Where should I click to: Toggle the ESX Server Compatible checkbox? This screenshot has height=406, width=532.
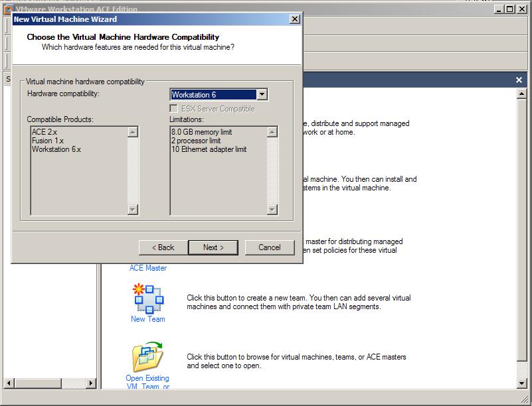point(174,109)
